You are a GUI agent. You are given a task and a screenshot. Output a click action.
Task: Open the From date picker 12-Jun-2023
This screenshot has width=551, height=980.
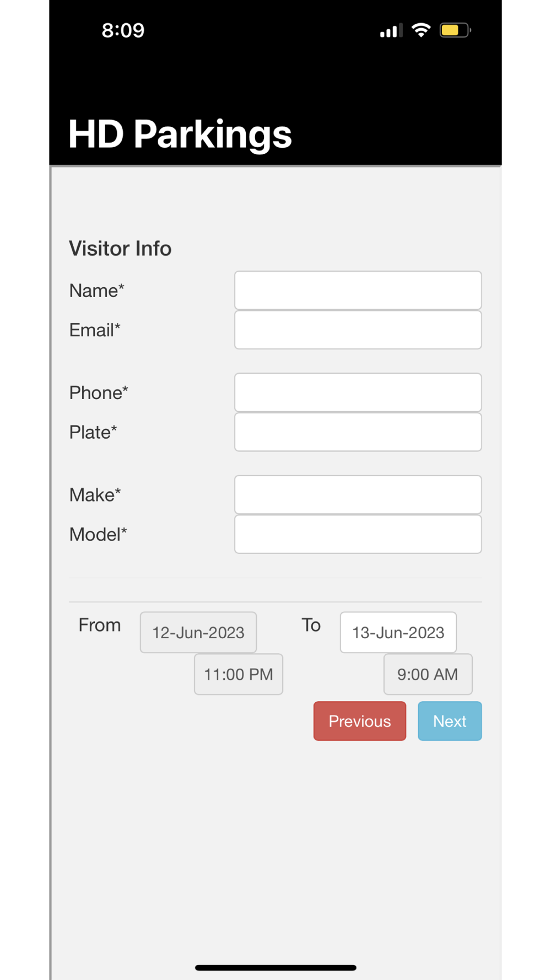coord(198,632)
